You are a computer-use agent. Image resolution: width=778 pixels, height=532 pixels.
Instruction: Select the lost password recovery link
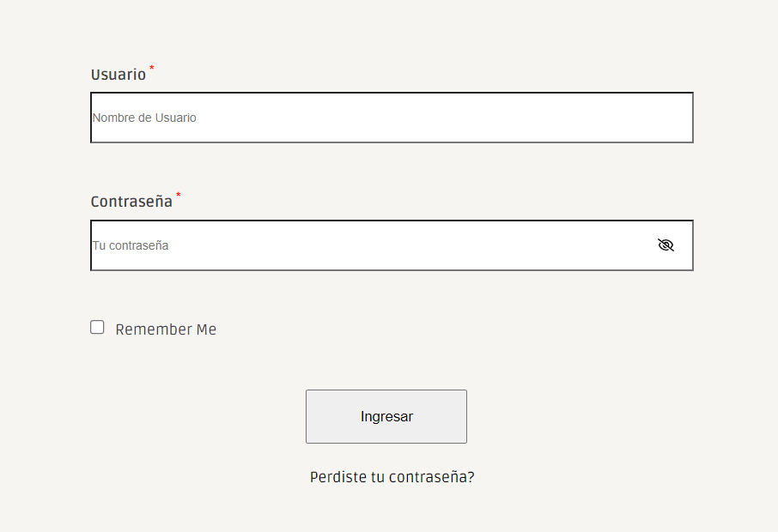click(x=392, y=477)
